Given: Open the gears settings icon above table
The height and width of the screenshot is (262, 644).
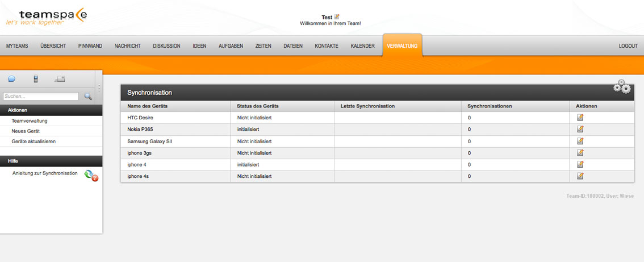Looking at the screenshot, I should (x=622, y=86).
